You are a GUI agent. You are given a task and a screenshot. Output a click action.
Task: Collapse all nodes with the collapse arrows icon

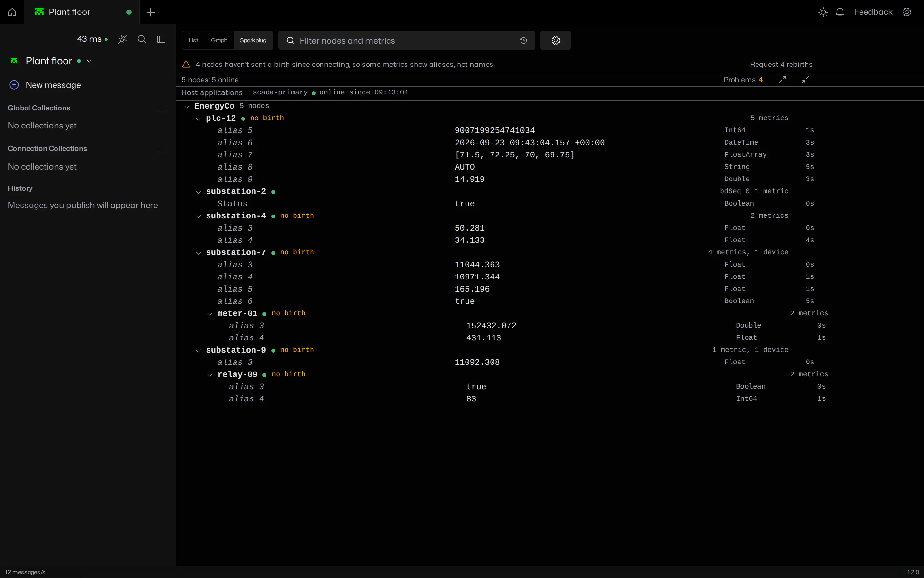[805, 80]
